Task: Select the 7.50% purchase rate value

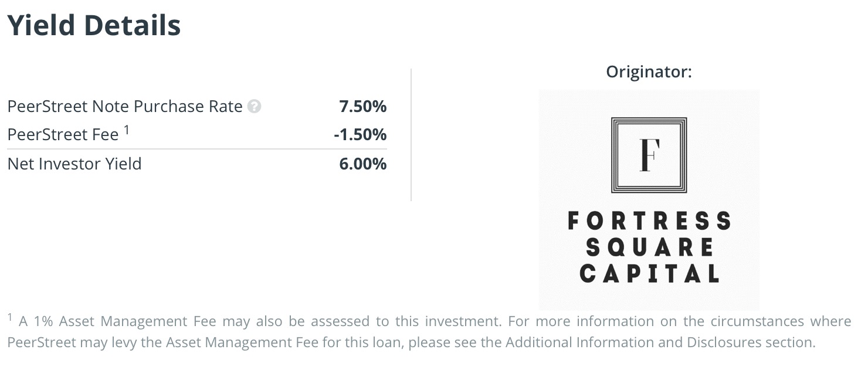Action: point(363,107)
